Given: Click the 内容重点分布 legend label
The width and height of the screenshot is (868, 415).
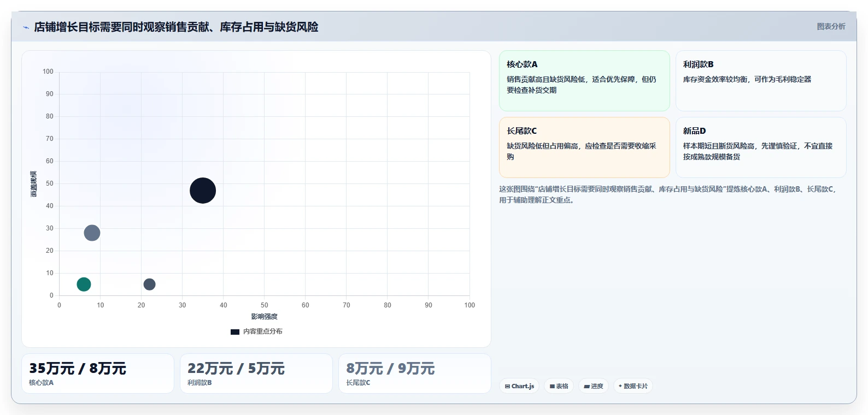Looking at the screenshot, I should pyautogui.click(x=262, y=331).
